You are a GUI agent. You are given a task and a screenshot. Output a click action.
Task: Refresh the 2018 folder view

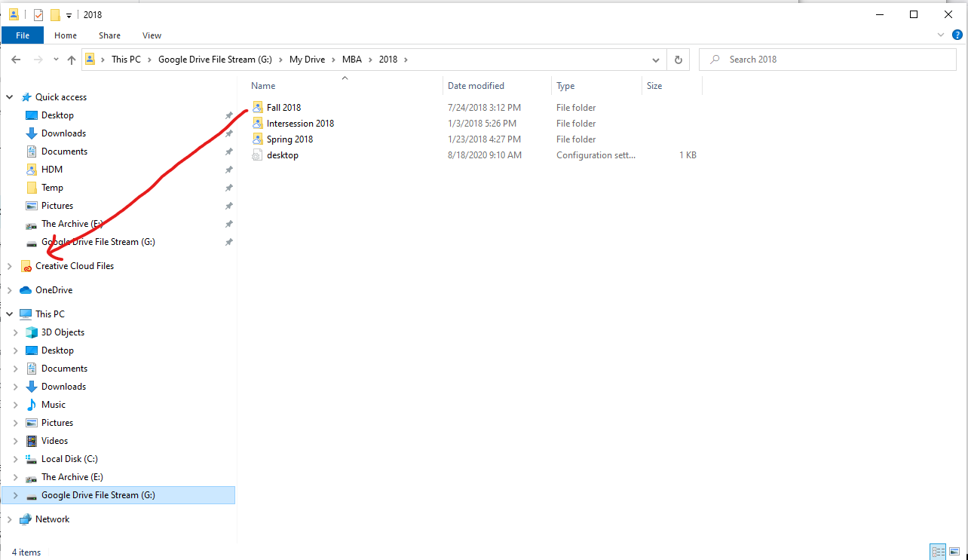coord(678,60)
